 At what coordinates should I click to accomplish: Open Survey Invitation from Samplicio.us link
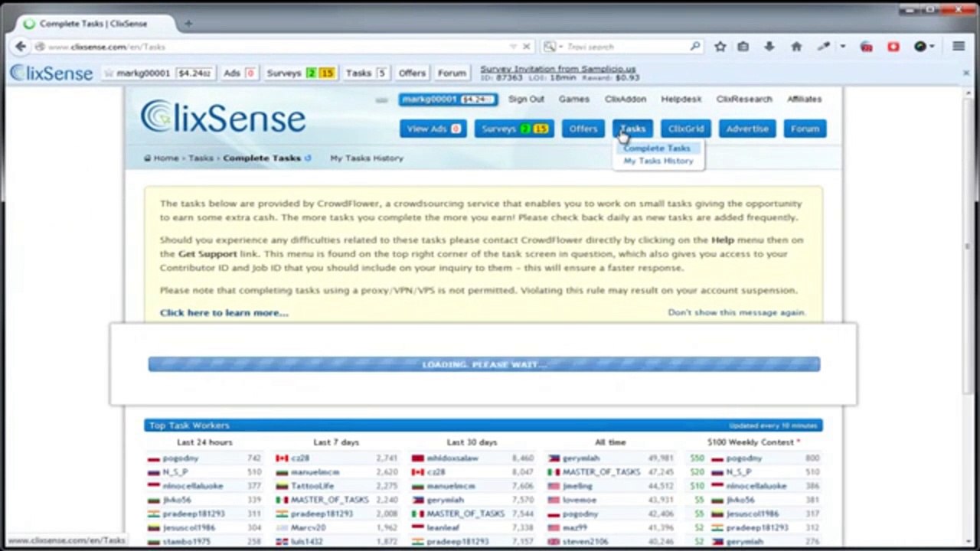(x=558, y=69)
